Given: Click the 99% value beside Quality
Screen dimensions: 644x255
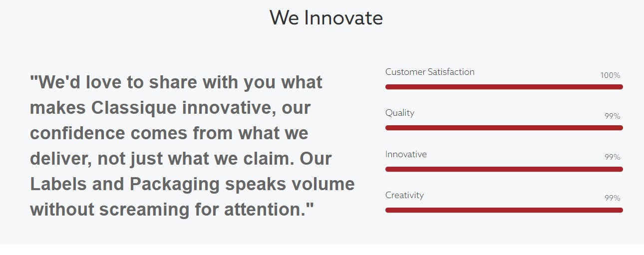Looking at the screenshot, I should (x=613, y=116).
